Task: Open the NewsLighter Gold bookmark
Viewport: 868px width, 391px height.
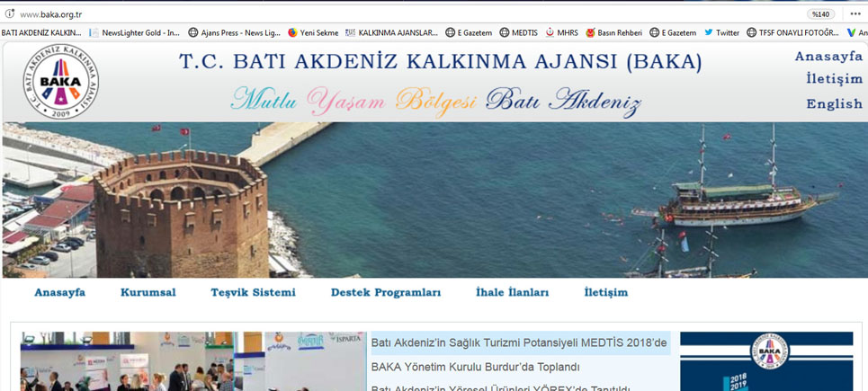Action: coord(135,32)
